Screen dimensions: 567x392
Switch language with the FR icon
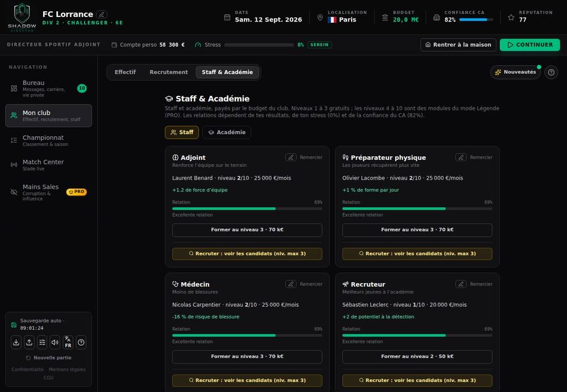tap(68, 342)
